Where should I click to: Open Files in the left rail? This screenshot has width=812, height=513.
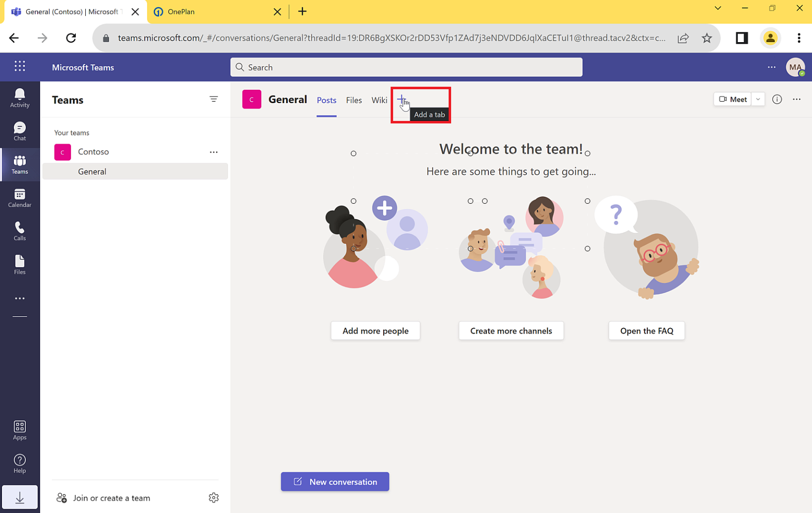[x=20, y=265]
